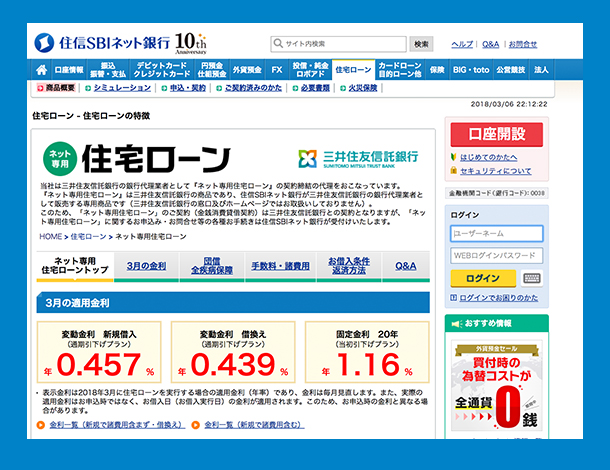Switch to お借入条件 返済方法 tab
This screenshot has height=470, width=610.
pyautogui.click(x=349, y=266)
